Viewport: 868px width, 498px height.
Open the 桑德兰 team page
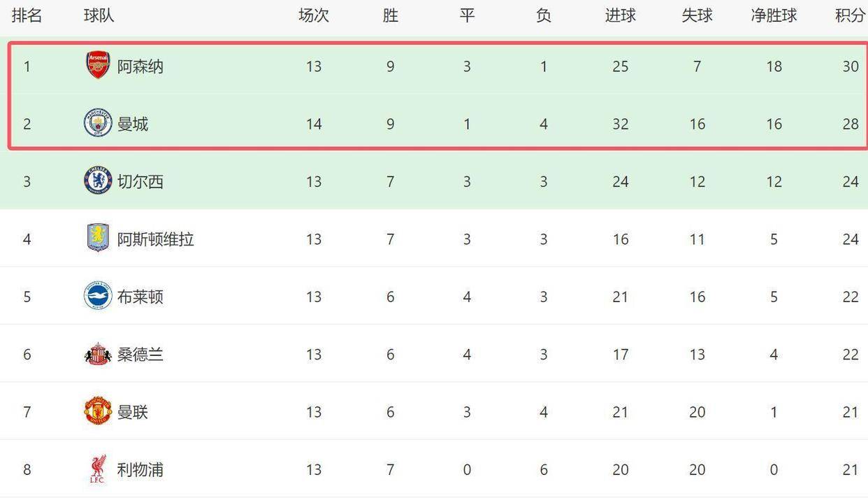[140, 355]
